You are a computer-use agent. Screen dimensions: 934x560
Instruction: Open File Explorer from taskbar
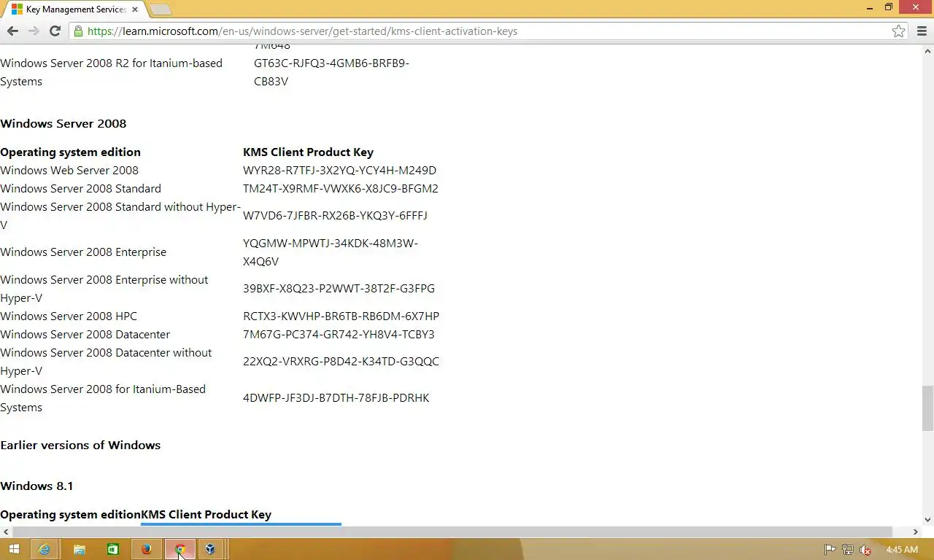(79, 549)
